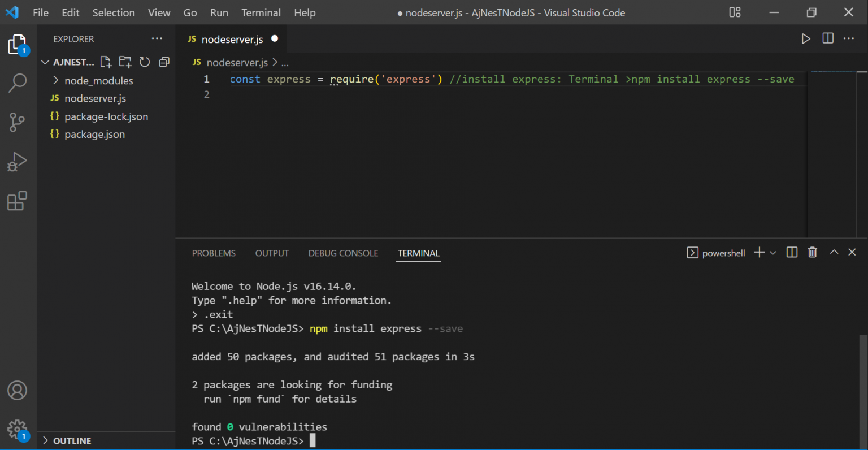The height and width of the screenshot is (450, 868).
Task: Split the terminal pane
Action: (792, 253)
